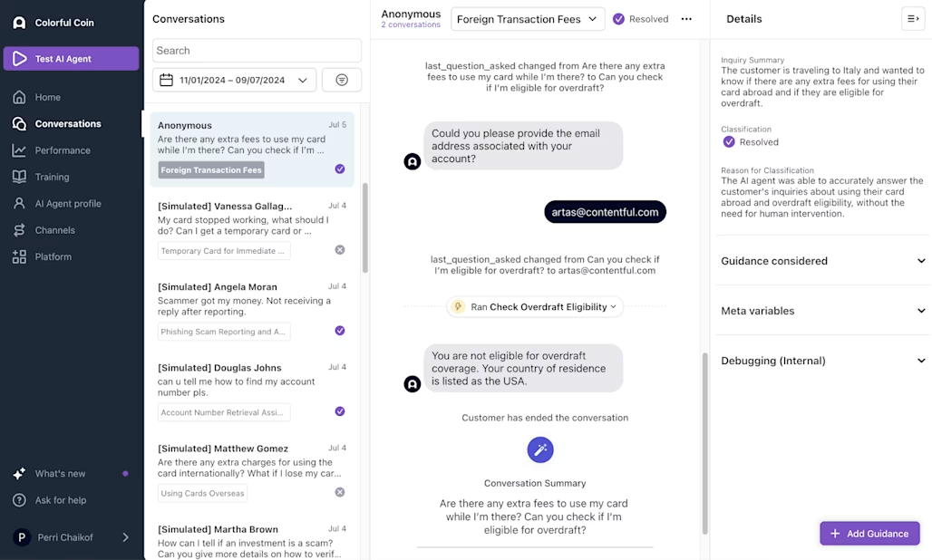Open the Home page from sidebar
This screenshot has height=560, width=932.
[x=47, y=97]
